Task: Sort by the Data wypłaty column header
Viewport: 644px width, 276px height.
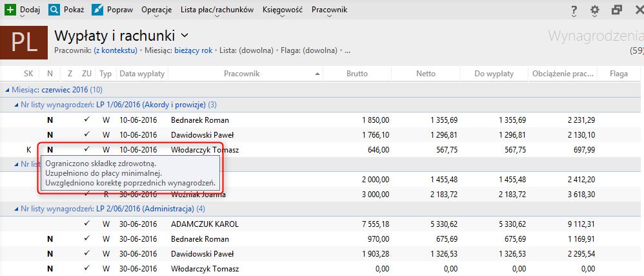Action: click(142, 74)
